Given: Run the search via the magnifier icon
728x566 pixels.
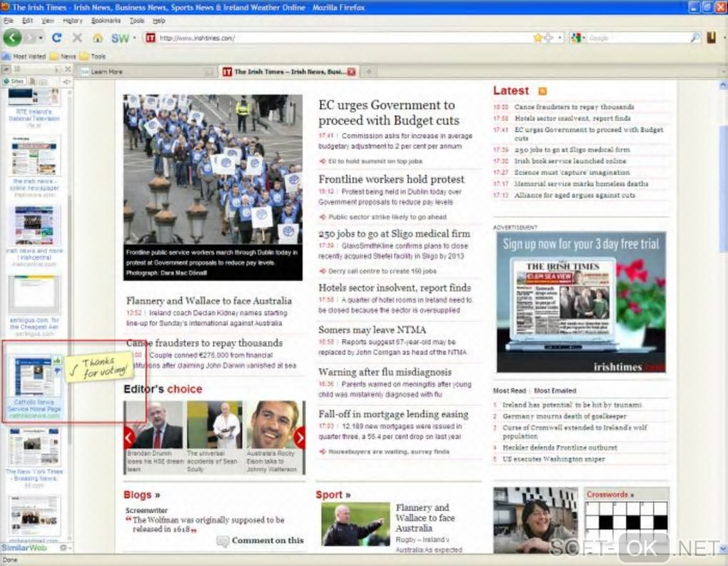Looking at the screenshot, I should [x=695, y=38].
